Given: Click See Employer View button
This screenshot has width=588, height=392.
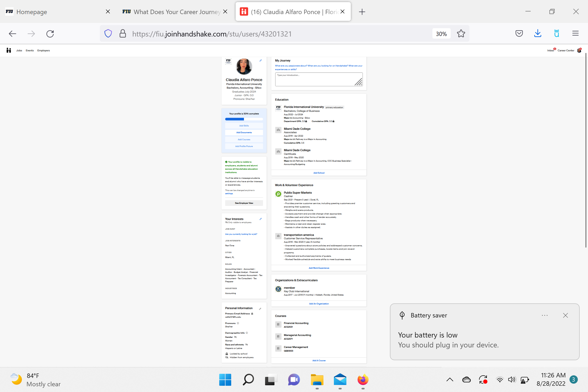Looking at the screenshot, I should pos(244,203).
